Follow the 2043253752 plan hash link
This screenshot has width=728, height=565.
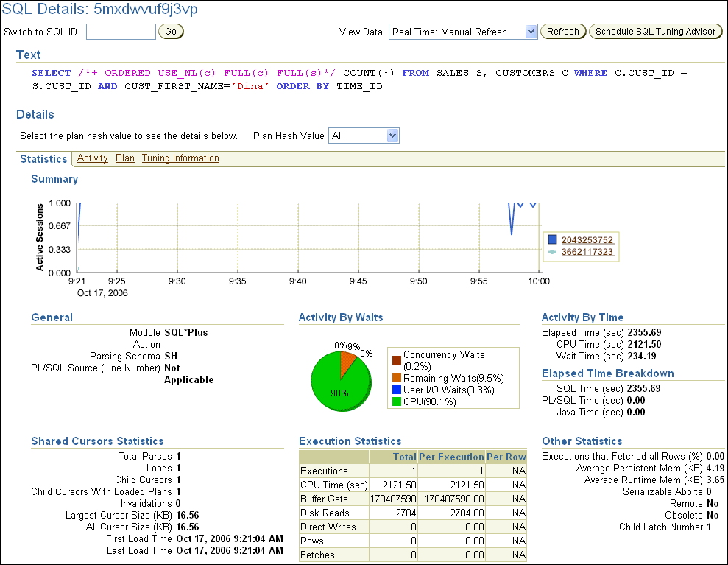pos(587,240)
